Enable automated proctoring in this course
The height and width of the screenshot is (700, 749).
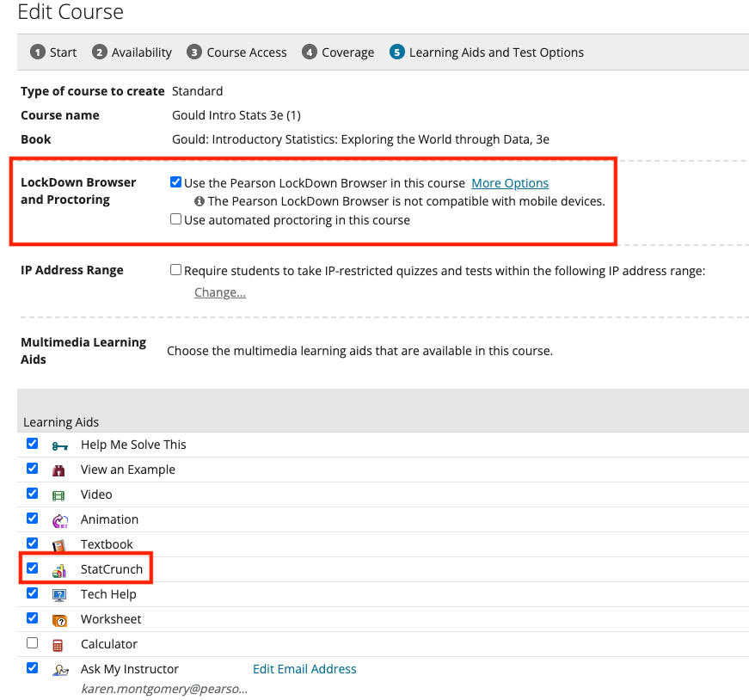pyautogui.click(x=176, y=219)
